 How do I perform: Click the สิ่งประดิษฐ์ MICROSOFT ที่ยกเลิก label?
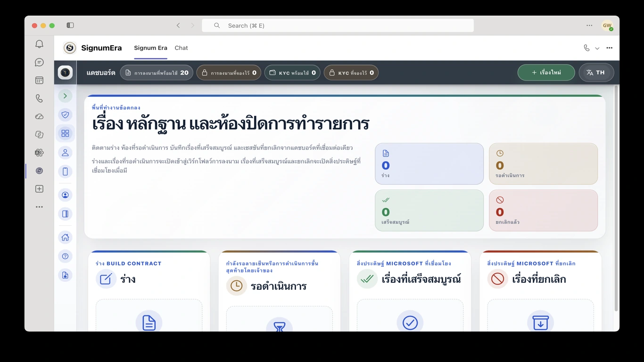click(531, 263)
